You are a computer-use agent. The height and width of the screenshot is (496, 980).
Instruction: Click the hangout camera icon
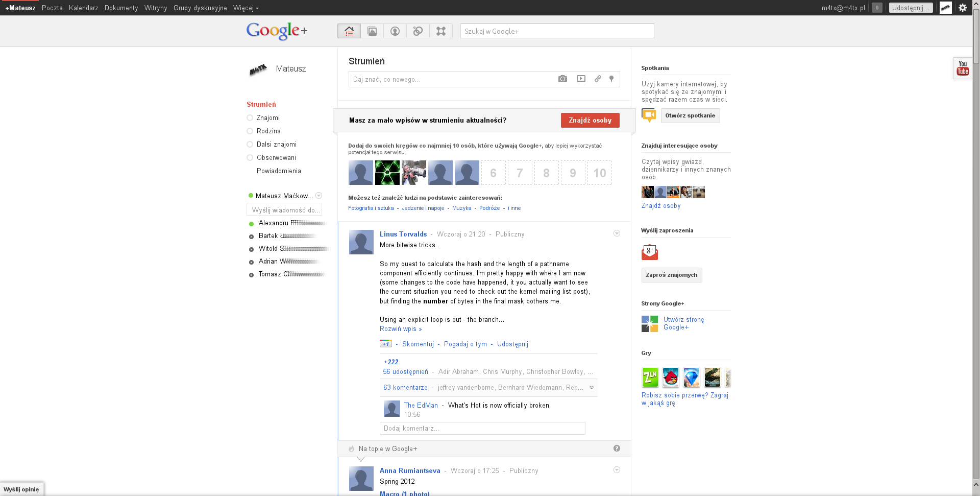point(649,115)
